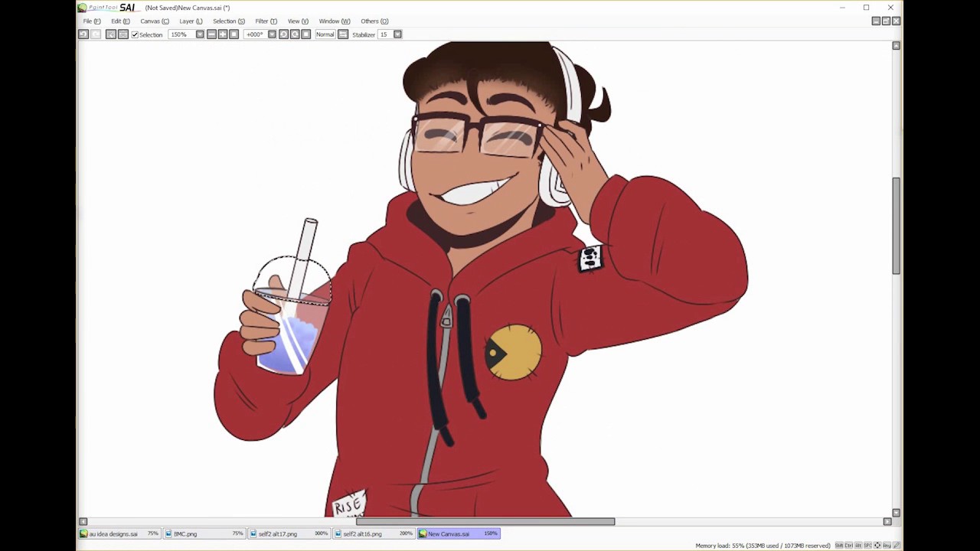Image resolution: width=980 pixels, height=551 pixels.
Task: Reset zoom with the square icon after plus
Action: [x=234, y=34]
